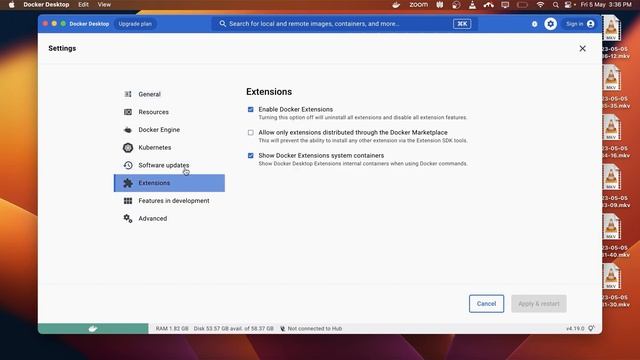Image resolution: width=640 pixels, height=360 pixels.
Task: Click the Docker whale menu bar icon
Action: [x=396, y=4]
